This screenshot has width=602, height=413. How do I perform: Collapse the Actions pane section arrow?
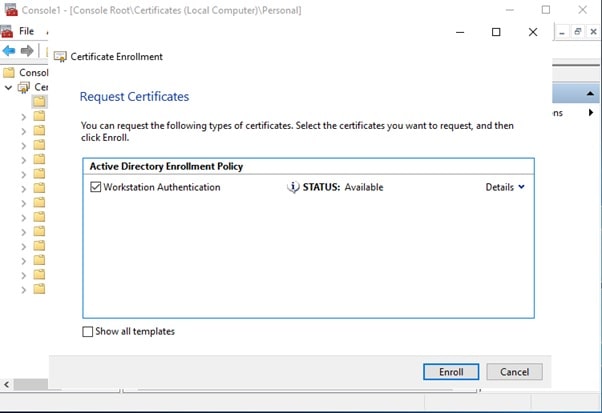tap(588, 93)
